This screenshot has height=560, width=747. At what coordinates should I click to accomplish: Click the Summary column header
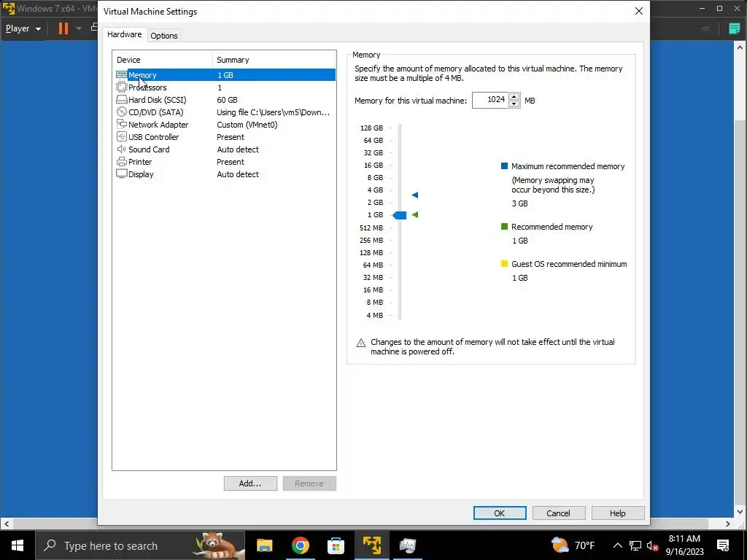(x=274, y=60)
